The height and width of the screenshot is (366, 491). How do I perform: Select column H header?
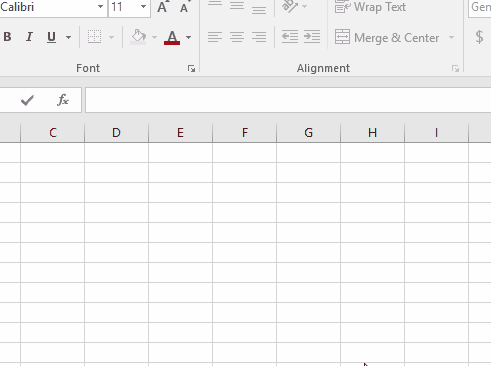coord(372,133)
